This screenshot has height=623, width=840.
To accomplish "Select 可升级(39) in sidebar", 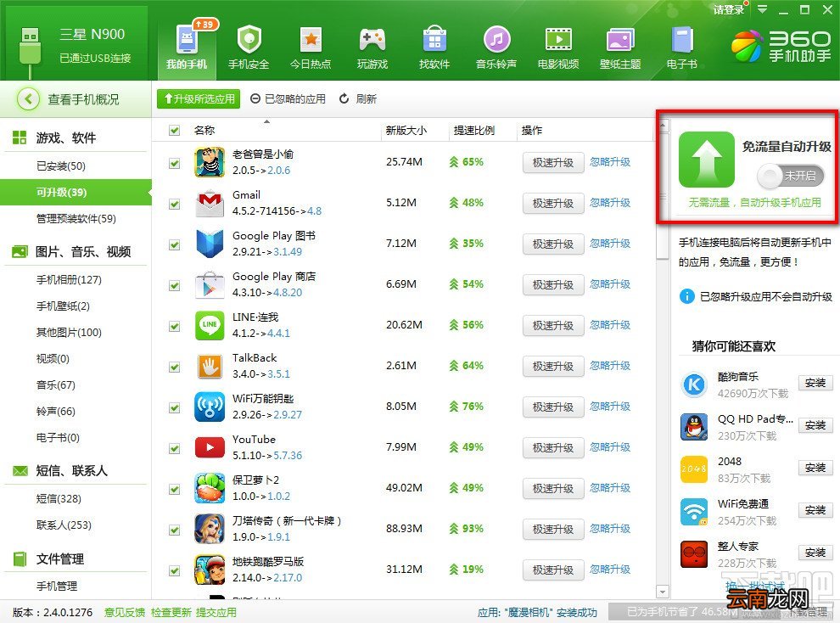I will pos(75,193).
